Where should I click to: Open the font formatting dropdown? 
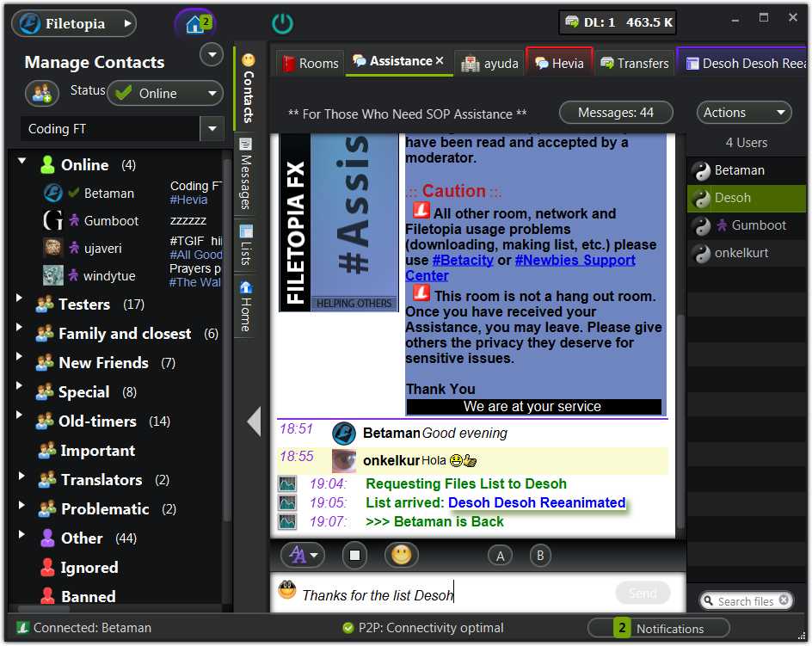303,556
